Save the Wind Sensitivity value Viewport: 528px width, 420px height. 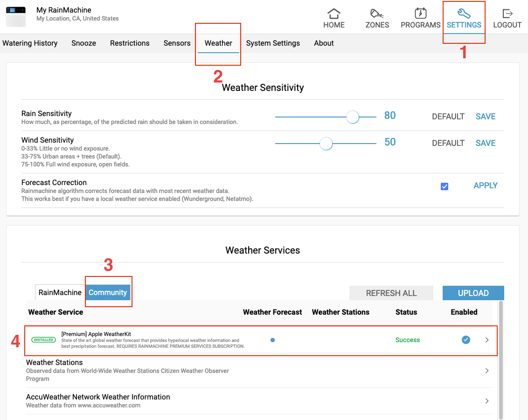[x=485, y=143]
